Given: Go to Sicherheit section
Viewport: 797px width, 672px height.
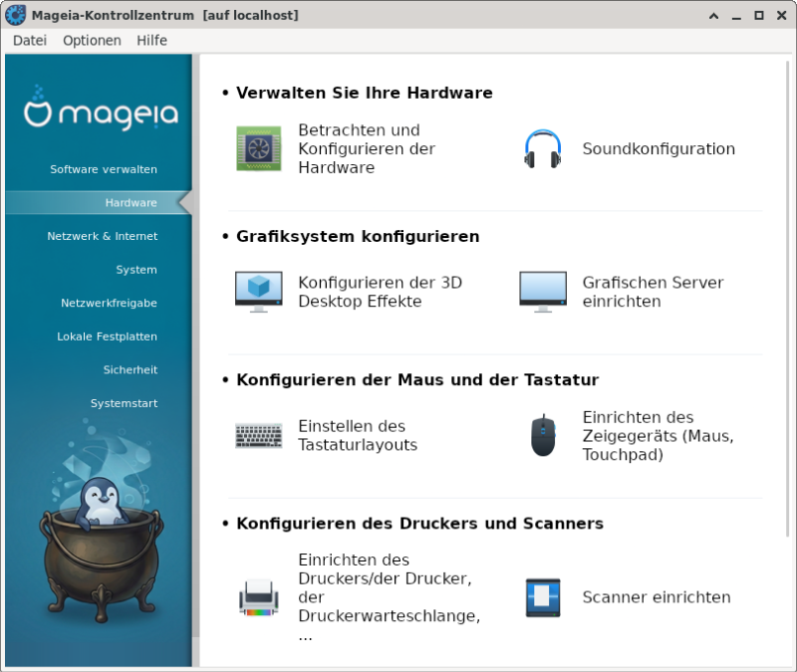Looking at the screenshot, I should 131,369.
